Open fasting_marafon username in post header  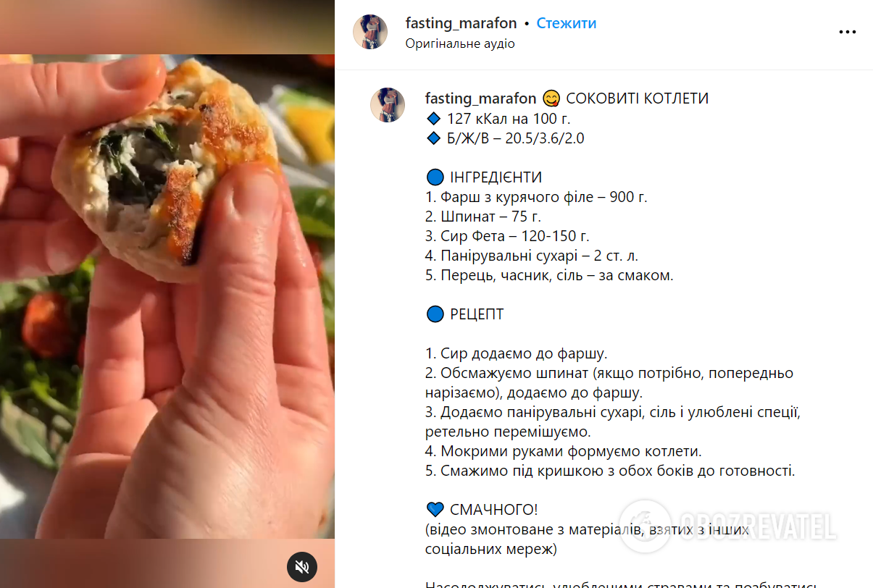point(461,23)
